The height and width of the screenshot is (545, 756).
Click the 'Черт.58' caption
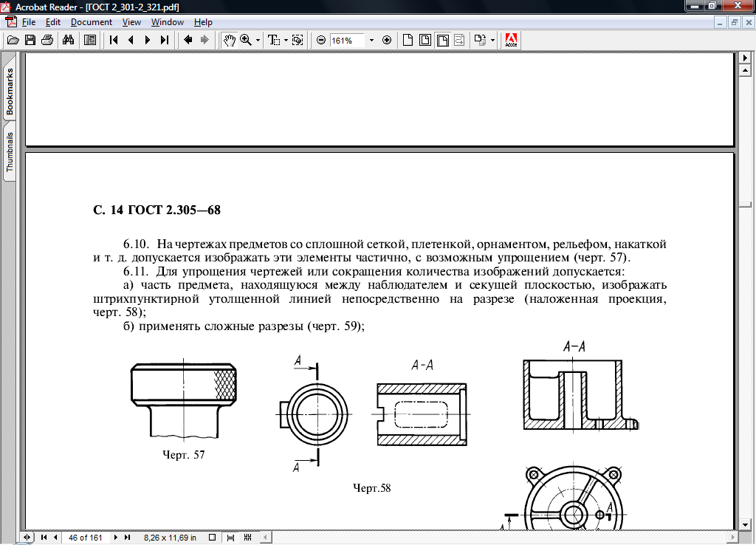372,488
